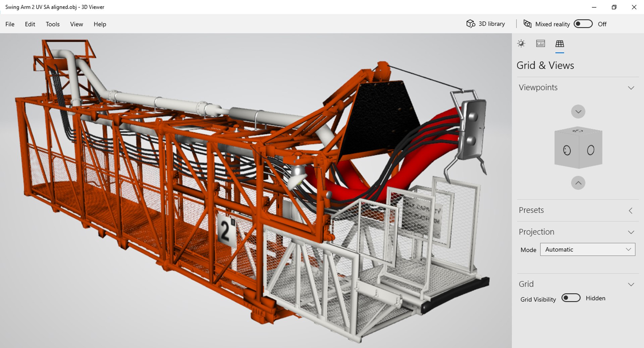
Task: Click the Viewpoints section header text
Action: [x=538, y=88]
